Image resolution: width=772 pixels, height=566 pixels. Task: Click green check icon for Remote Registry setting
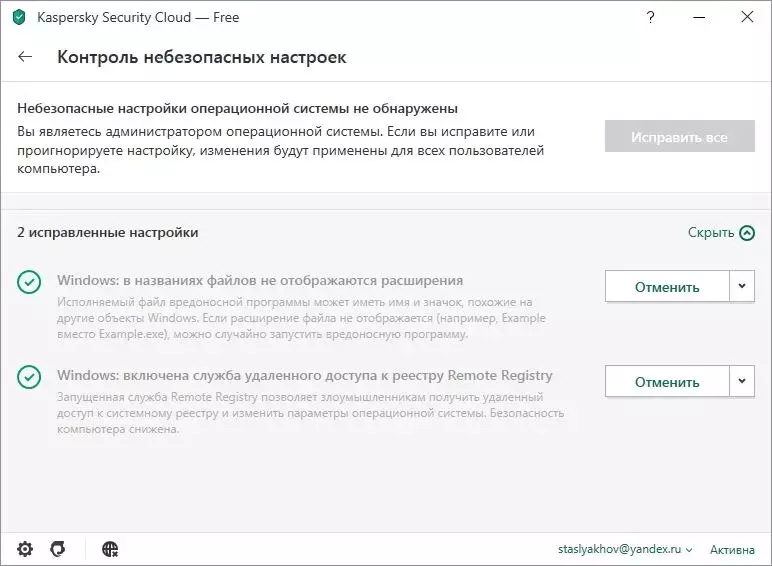29,377
